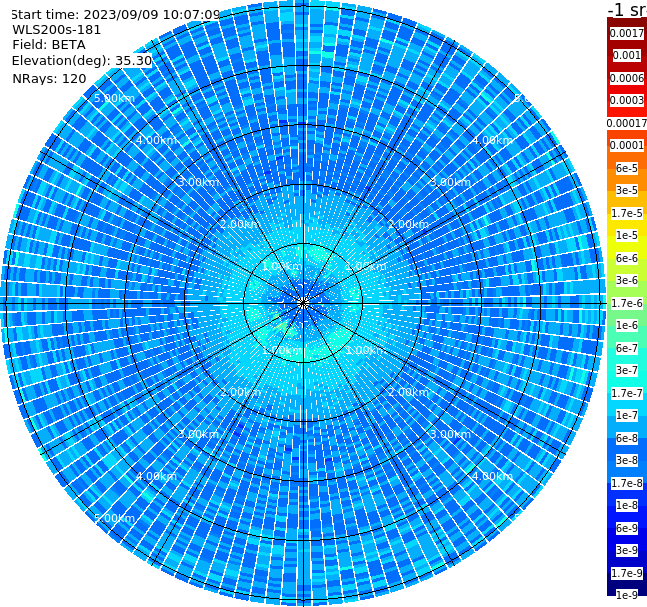
Task: Click the 2.00km label in upper-right quadrant
Action: [408, 224]
